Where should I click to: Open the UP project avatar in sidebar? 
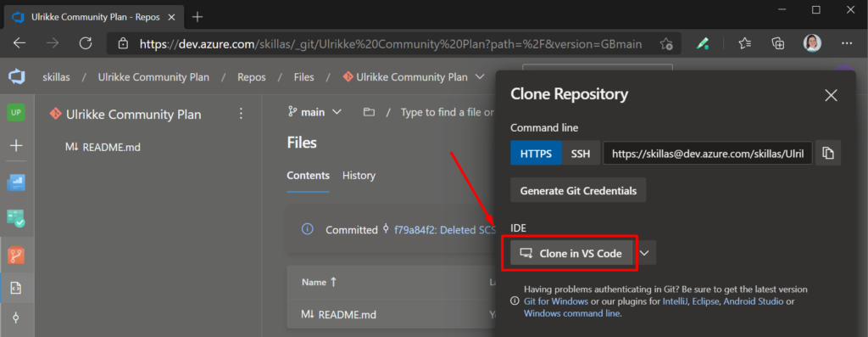click(x=16, y=113)
